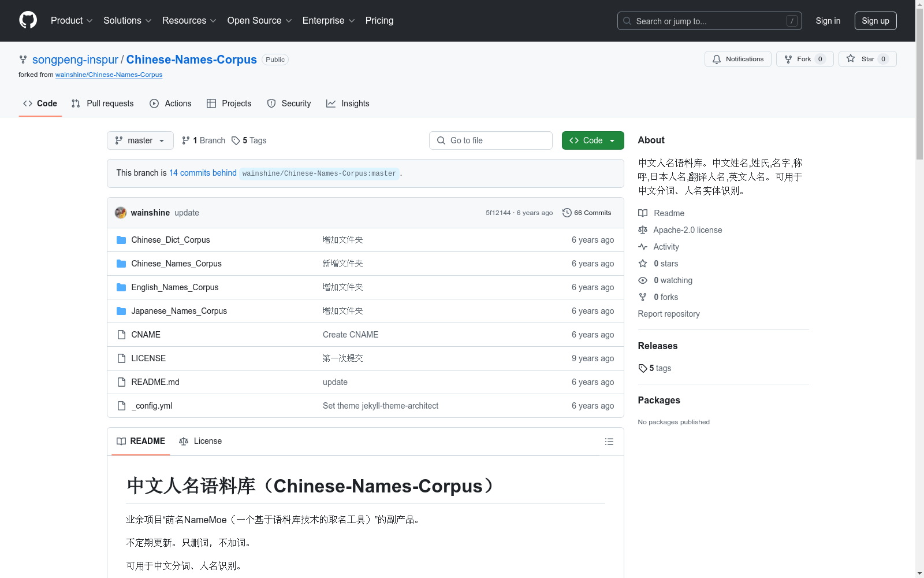Click the tag icon next to 5 Tags

pyautogui.click(x=236, y=140)
